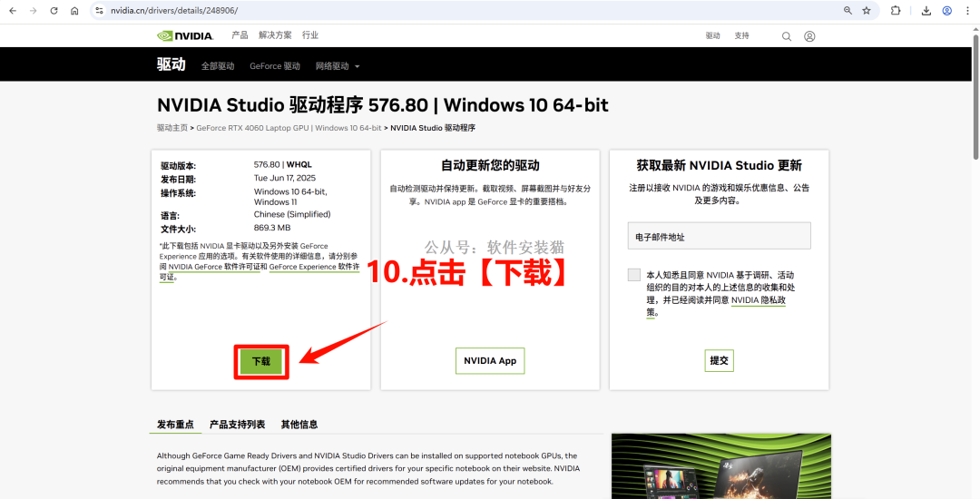Go forward to next page

(34, 11)
